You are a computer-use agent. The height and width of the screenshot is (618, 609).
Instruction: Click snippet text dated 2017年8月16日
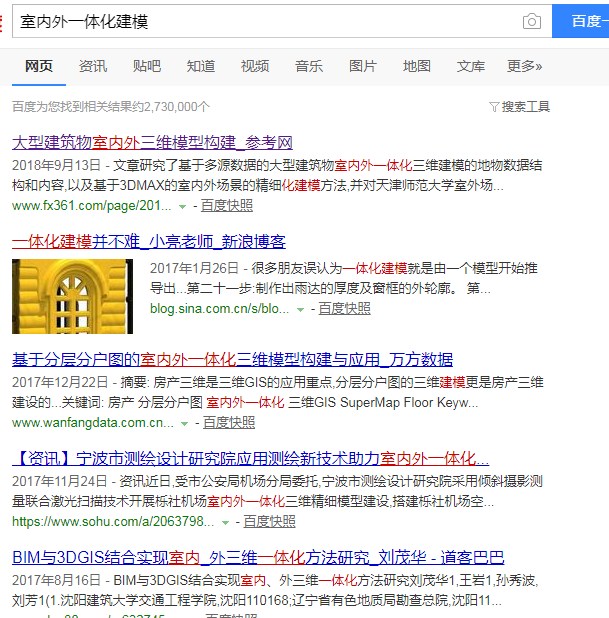[x=275, y=590]
